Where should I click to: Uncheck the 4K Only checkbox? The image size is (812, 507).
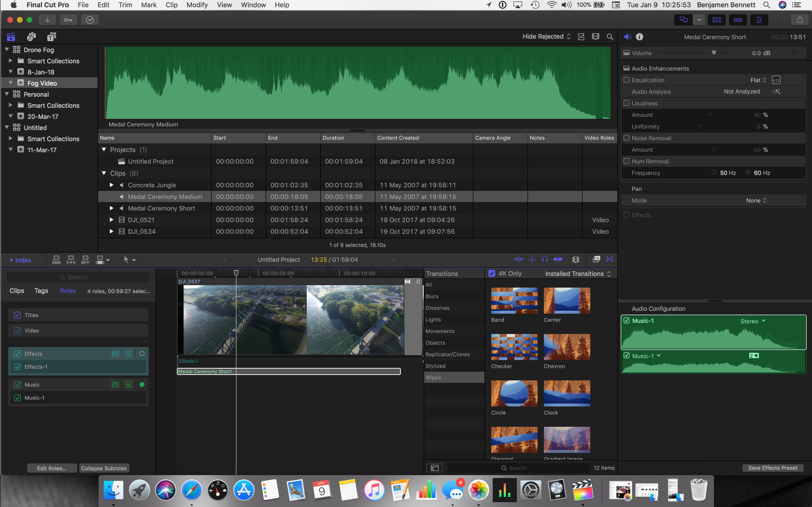coord(492,274)
